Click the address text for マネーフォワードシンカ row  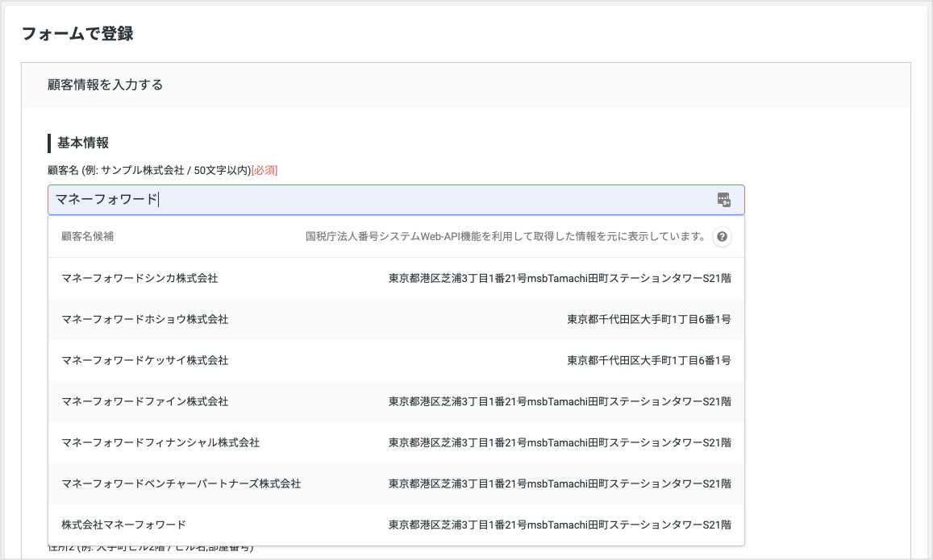pyautogui.click(x=560, y=278)
